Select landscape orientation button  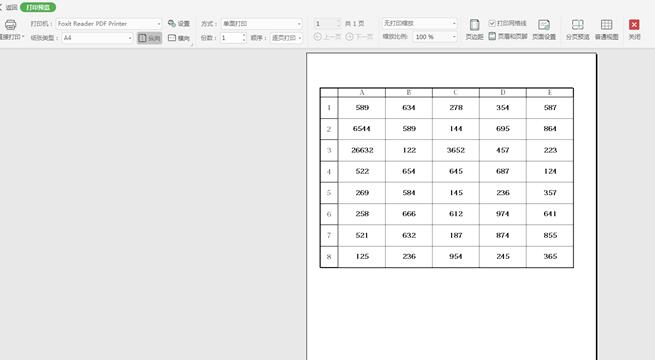179,38
